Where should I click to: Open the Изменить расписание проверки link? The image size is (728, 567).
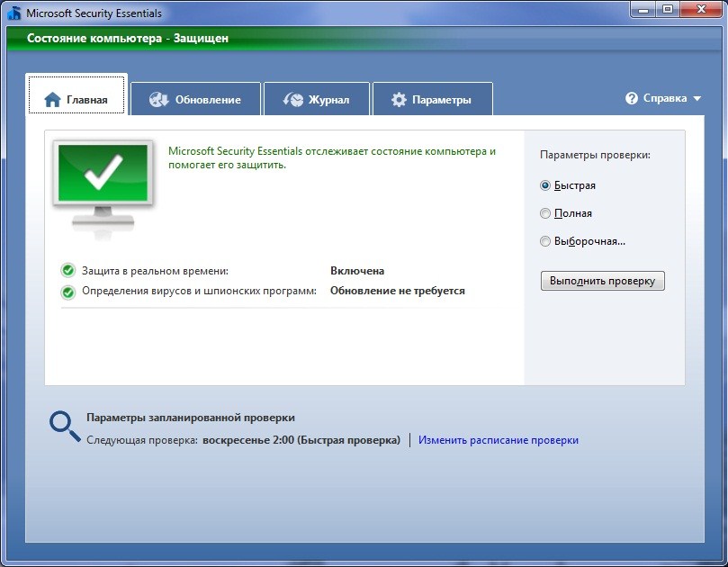click(x=499, y=440)
